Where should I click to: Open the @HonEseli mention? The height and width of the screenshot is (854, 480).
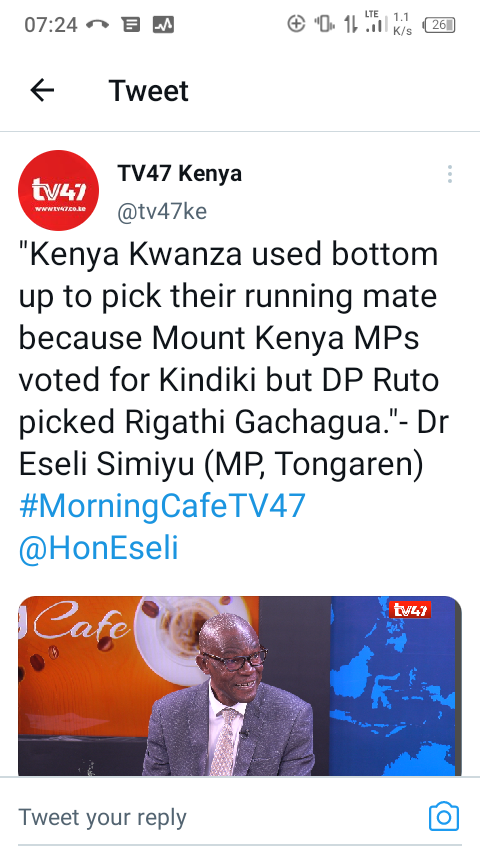click(x=99, y=548)
